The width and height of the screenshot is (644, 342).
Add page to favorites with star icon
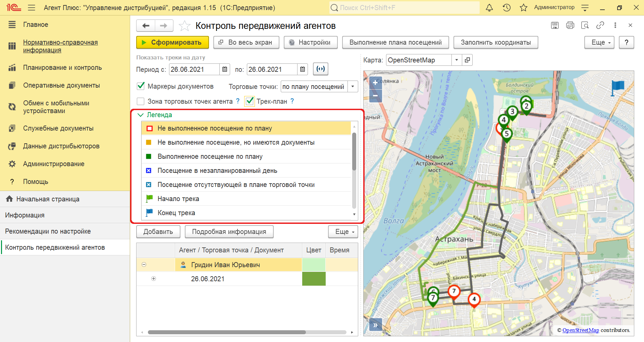[x=184, y=26]
